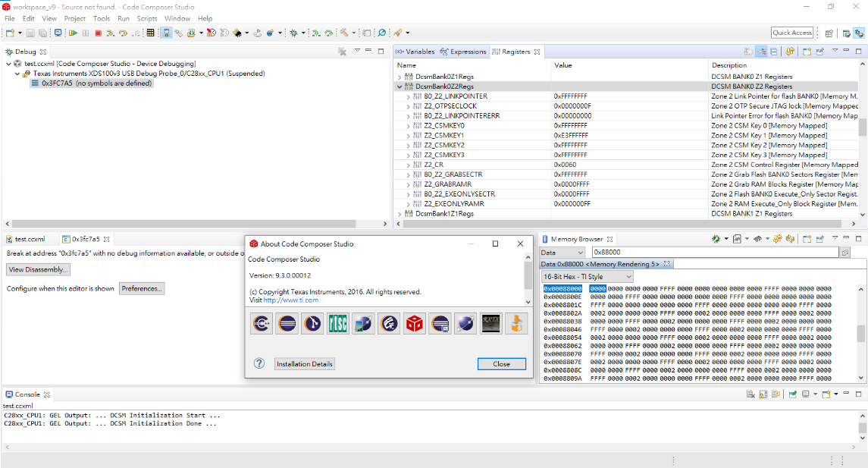Viewport: 868px width, 468px height.
Task: Click the red cube CCS plugin icon in About dialog
Action: tap(414, 323)
